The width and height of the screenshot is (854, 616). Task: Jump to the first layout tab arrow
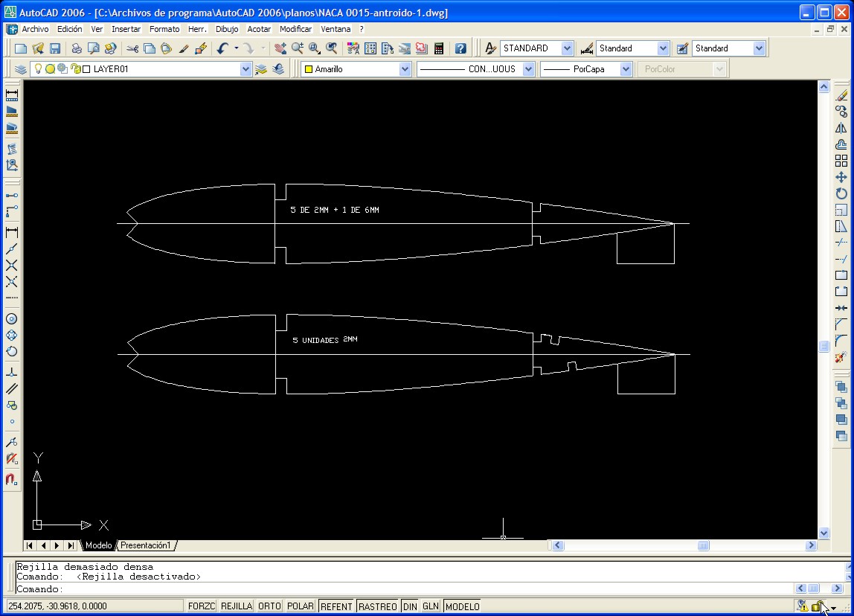(30, 545)
